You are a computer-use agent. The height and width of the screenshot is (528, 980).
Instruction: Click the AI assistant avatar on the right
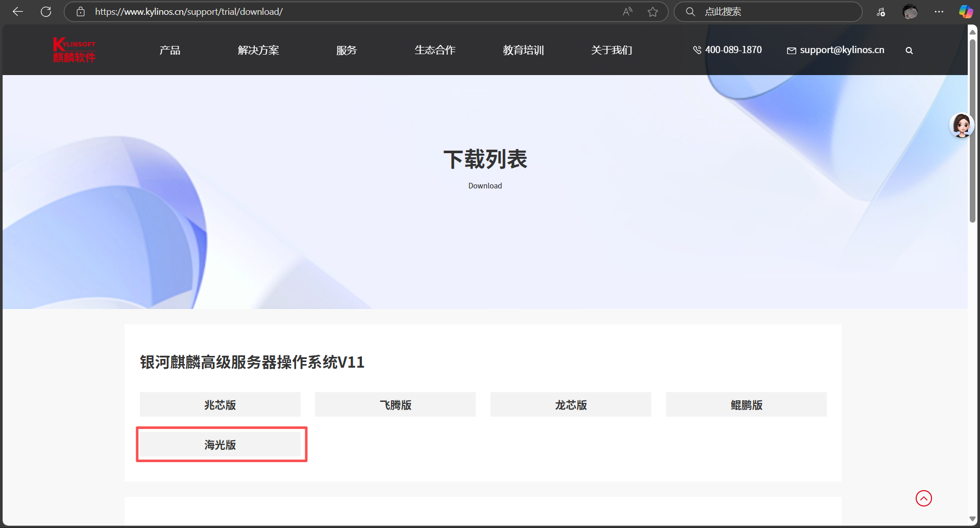click(962, 125)
